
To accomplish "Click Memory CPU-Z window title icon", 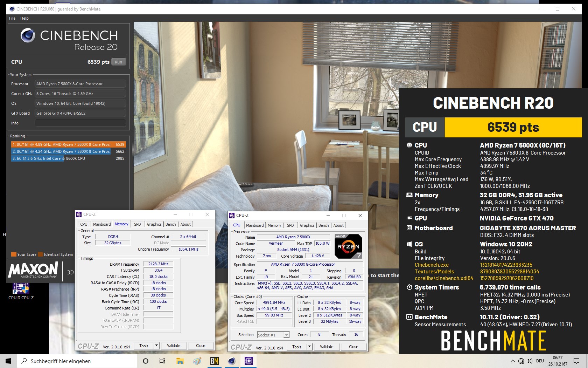I will pos(79,214).
